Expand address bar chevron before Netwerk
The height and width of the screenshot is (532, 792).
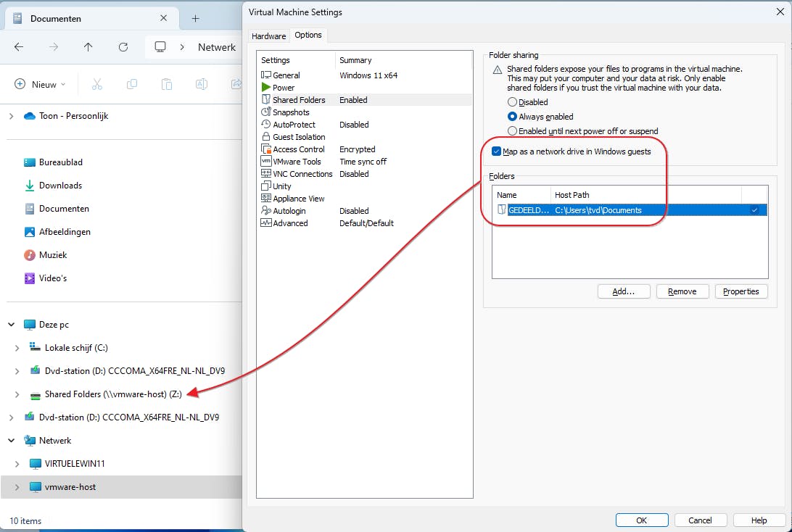pyautogui.click(x=182, y=47)
